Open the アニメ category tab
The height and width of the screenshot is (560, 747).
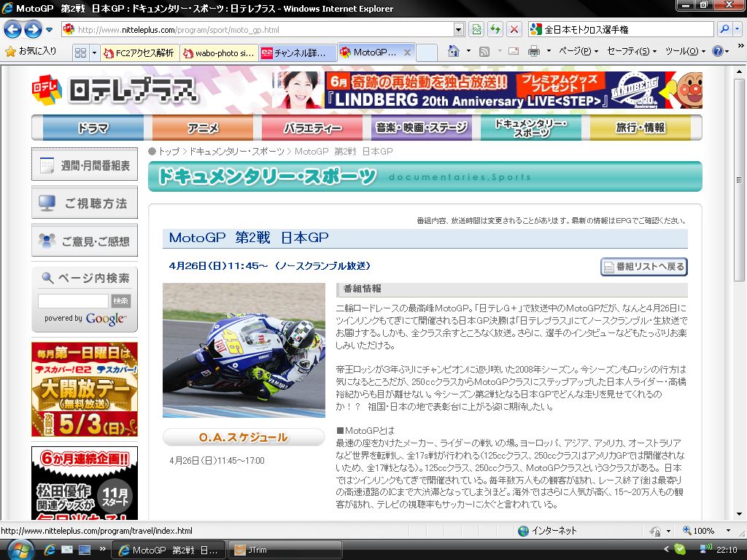click(x=203, y=128)
